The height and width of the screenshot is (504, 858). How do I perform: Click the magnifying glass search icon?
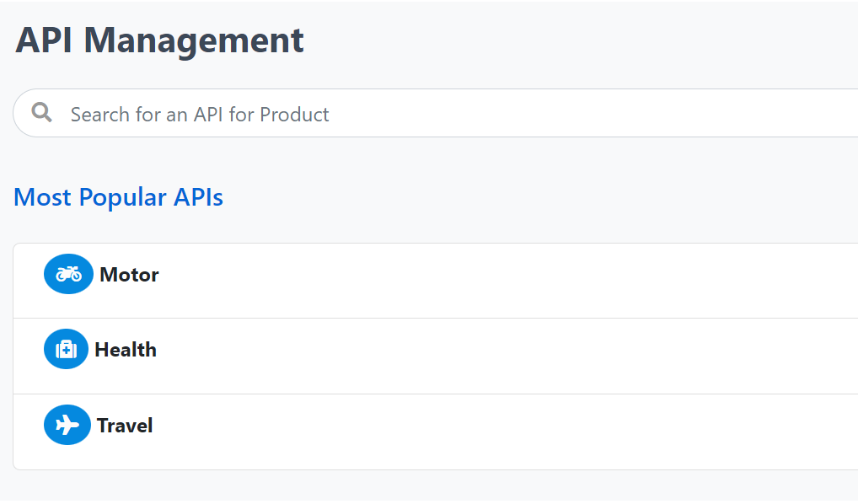point(41,112)
